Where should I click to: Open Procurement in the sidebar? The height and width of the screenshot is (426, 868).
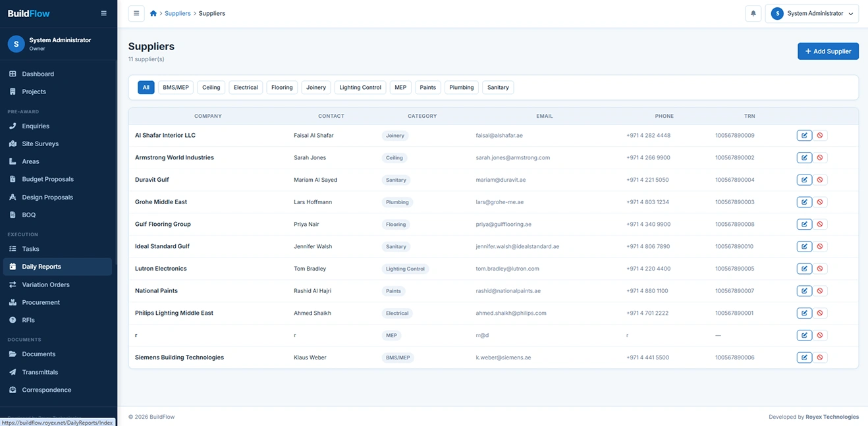pos(41,302)
